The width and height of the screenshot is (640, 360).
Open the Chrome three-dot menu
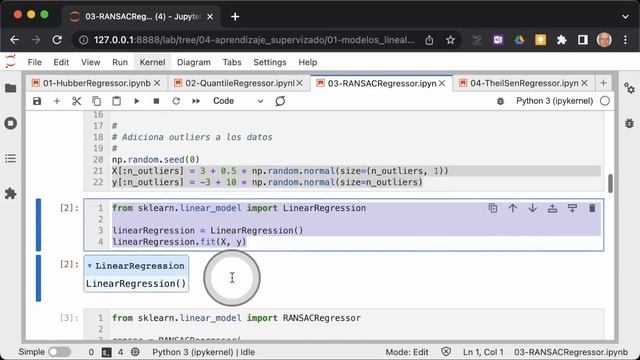coord(625,40)
